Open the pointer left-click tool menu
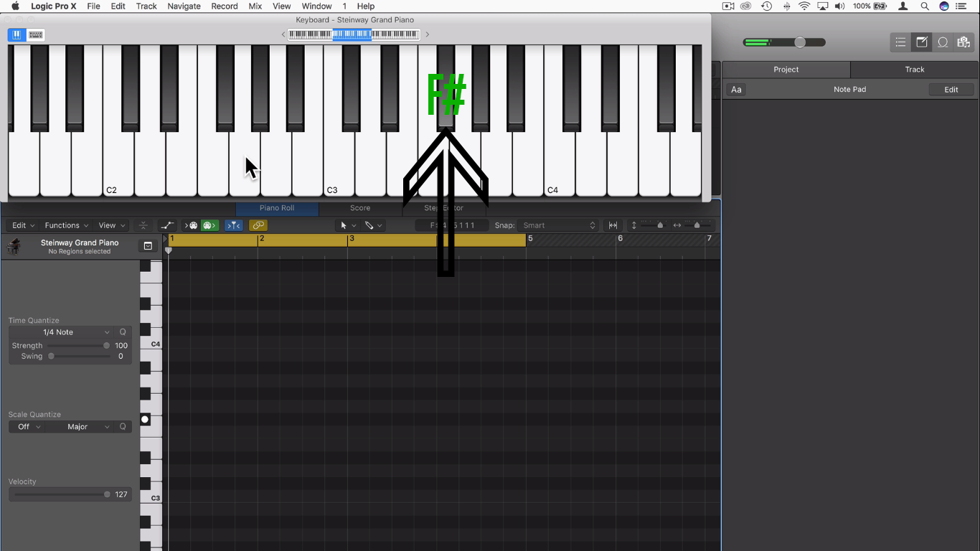This screenshot has width=980, height=551. pos(348,225)
